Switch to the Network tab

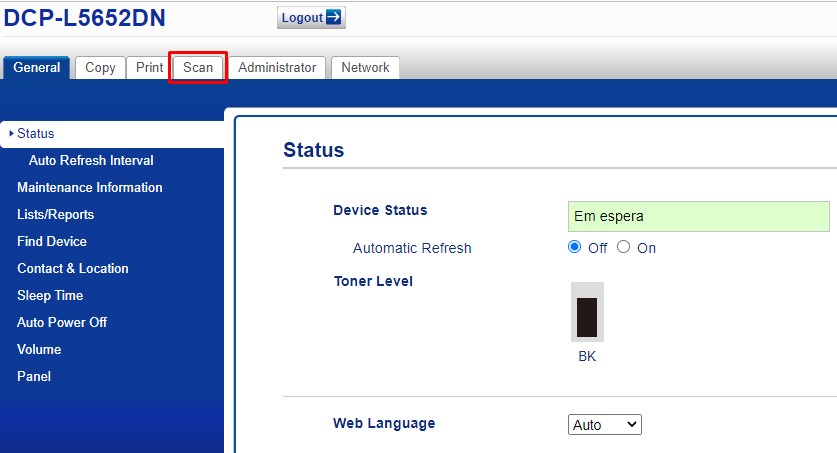point(365,68)
